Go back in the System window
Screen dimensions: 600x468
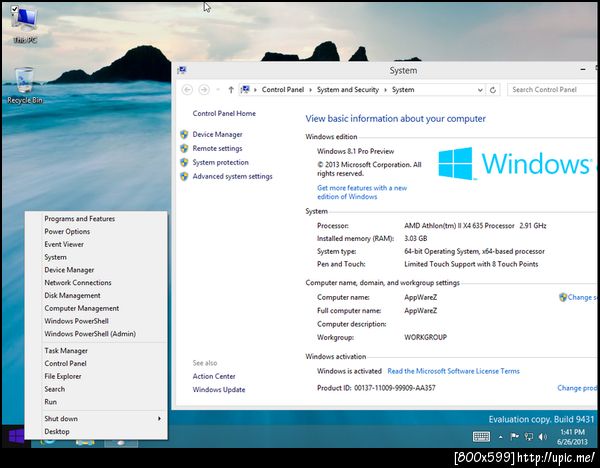pos(187,90)
